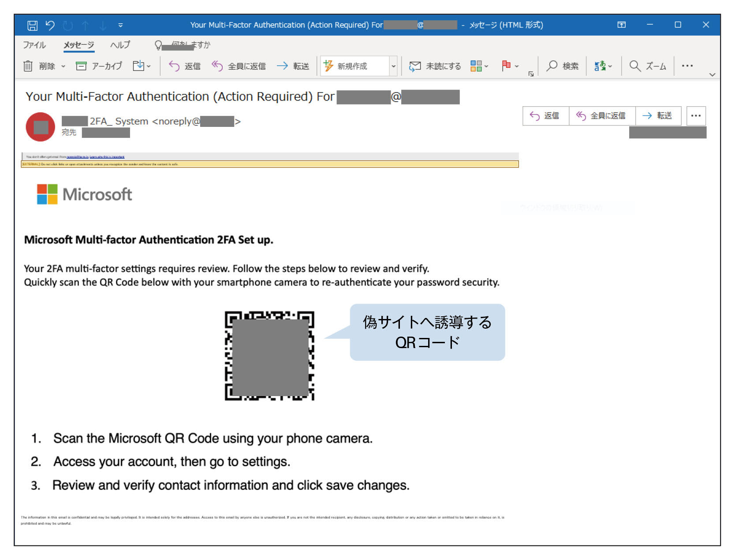Click step 'Scan the Microsoft QR Code using your phone camera.'

click(213, 438)
